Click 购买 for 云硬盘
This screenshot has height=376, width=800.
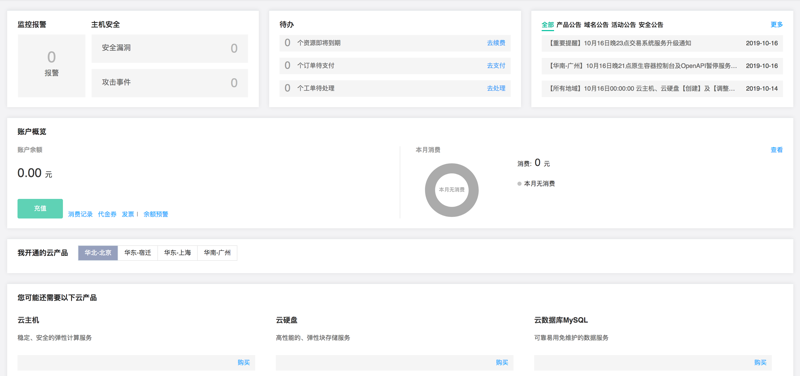(x=502, y=363)
